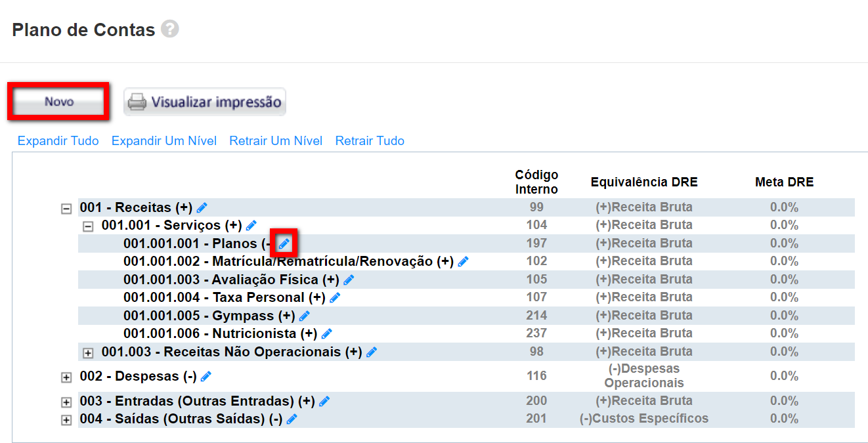Edit the Saídas (Outras Saídas) account
This screenshot has height=443, width=868.
(x=292, y=419)
